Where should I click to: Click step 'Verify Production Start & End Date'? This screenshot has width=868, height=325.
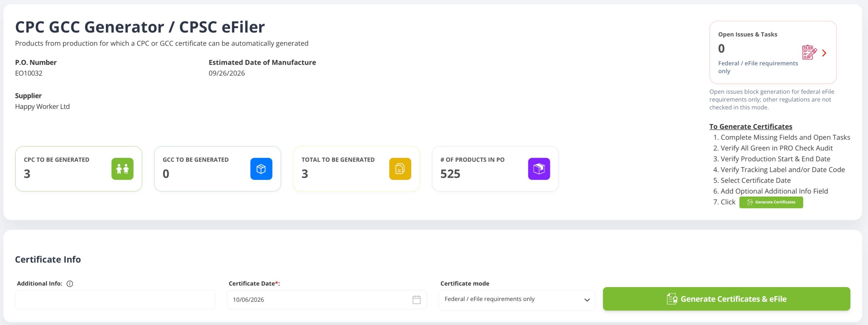click(x=775, y=159)
